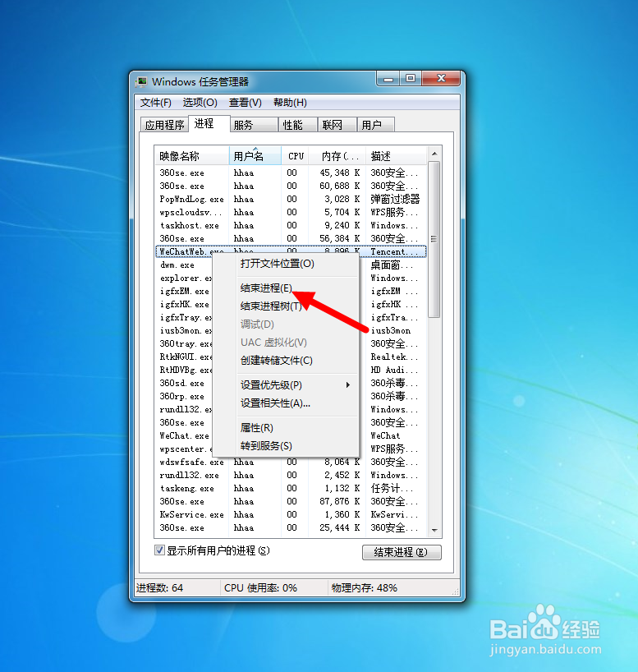Click the process list scrollbar thumb

tap(434, 239)
